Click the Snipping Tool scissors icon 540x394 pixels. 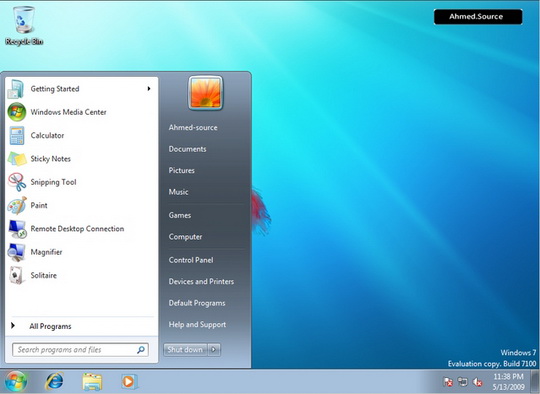click(x=17, y=182)
